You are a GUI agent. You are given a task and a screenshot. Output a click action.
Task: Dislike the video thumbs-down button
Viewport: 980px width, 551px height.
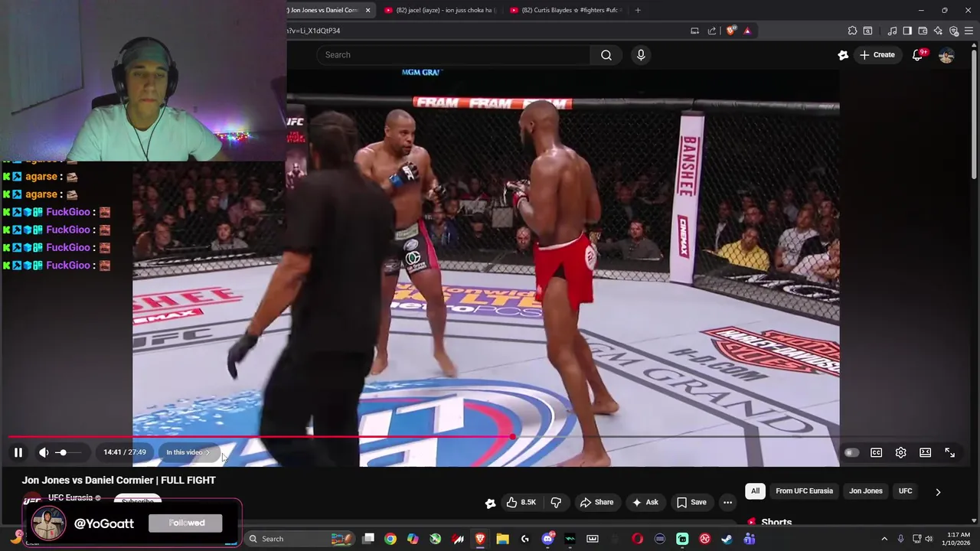556,502
